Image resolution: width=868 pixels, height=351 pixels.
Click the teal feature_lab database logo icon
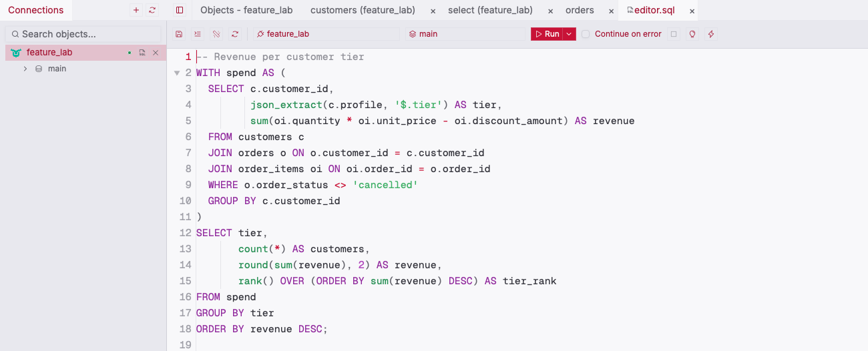[16, 53]
